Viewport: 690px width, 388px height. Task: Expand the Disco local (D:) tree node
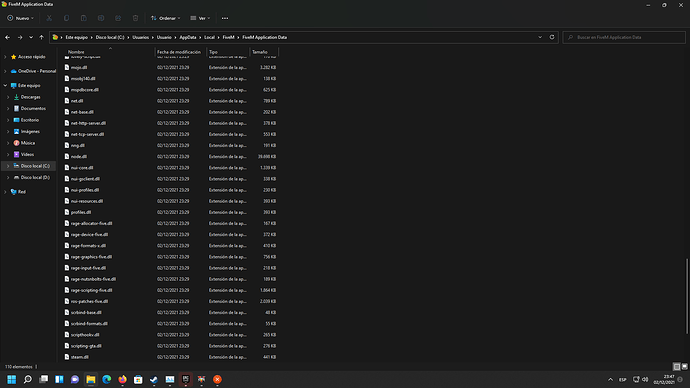coord(8,177)
